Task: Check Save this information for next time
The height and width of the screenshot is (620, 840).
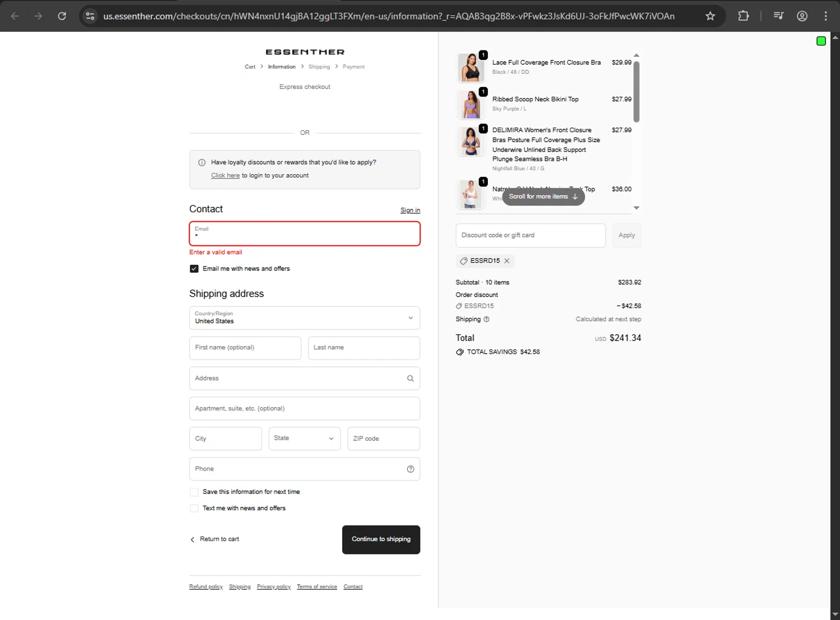Action: point(194,492)
